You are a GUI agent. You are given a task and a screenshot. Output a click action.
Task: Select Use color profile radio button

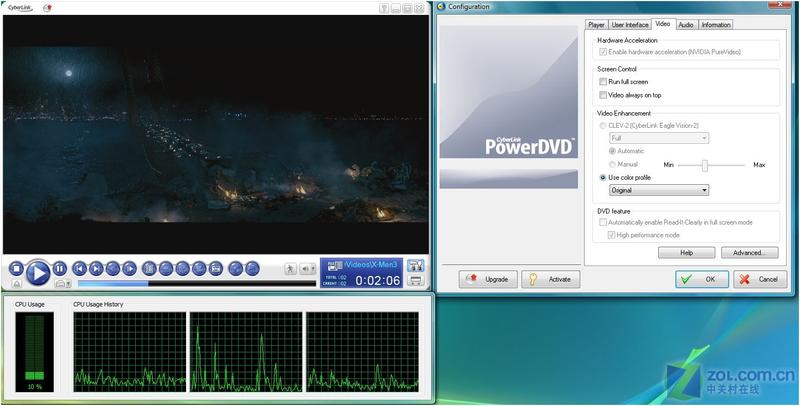(603, 177)
